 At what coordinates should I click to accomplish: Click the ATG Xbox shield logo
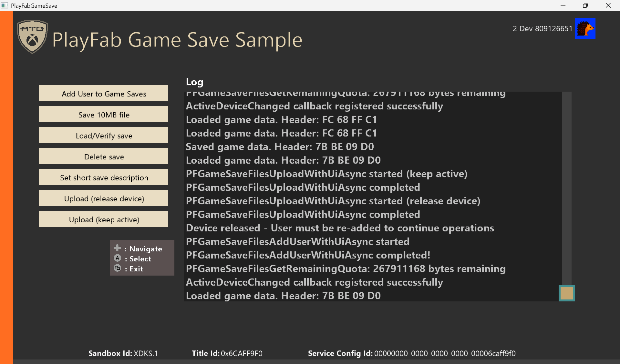click(32, 36)
